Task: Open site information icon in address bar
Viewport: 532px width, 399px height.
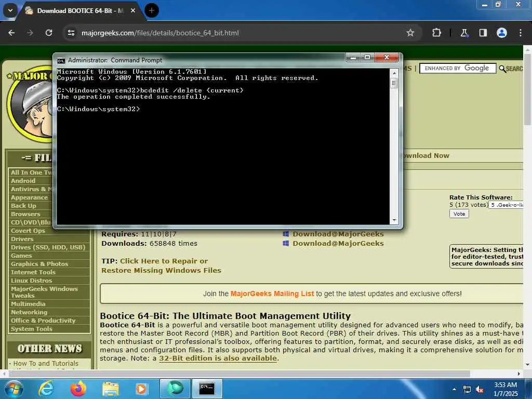Action: (71, 33)
